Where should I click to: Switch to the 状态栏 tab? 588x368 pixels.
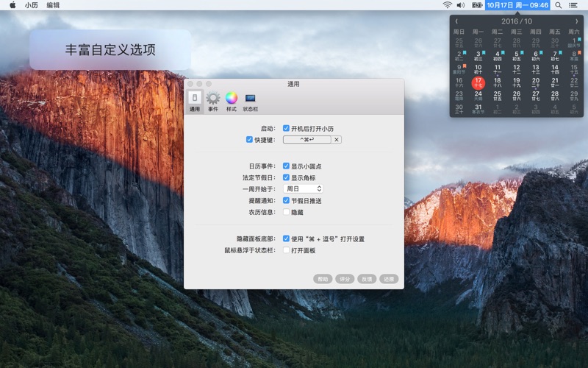(x=250, y=102)
